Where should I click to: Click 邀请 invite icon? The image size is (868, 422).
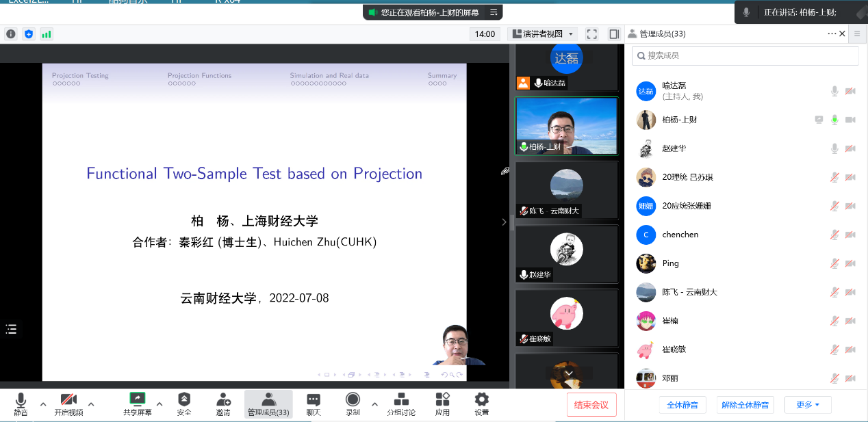tap(223, 404)
